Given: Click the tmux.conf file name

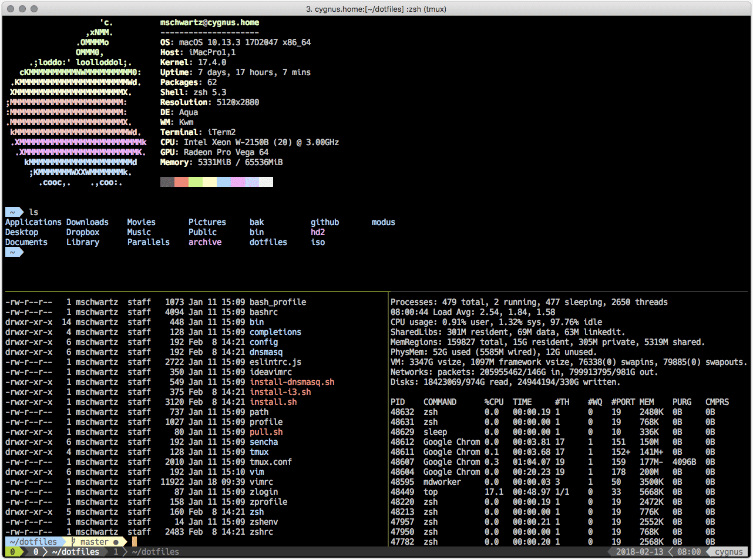Looking at the screenshot, I should pos(271,462).
